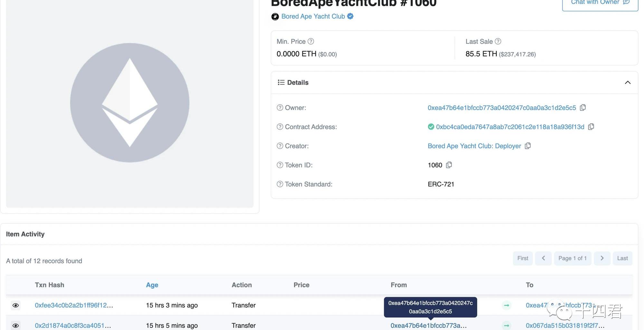Open the Bored Ape Yacht Club: Deployer link
This screenshot has height=330, width=644.
tap(474, 146)
